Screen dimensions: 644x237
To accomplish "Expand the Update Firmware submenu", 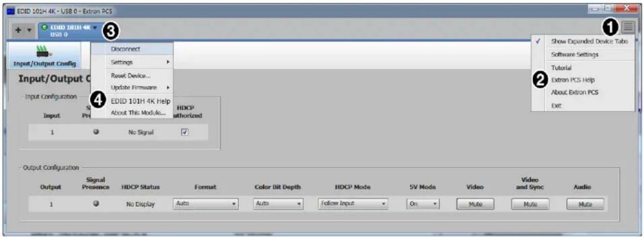I will (132, 87).
